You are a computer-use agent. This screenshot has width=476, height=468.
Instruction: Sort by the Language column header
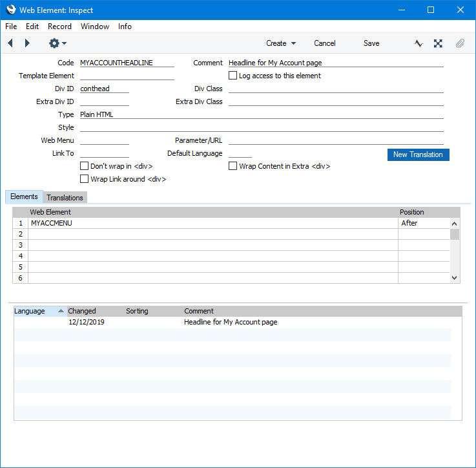[39, 311]
